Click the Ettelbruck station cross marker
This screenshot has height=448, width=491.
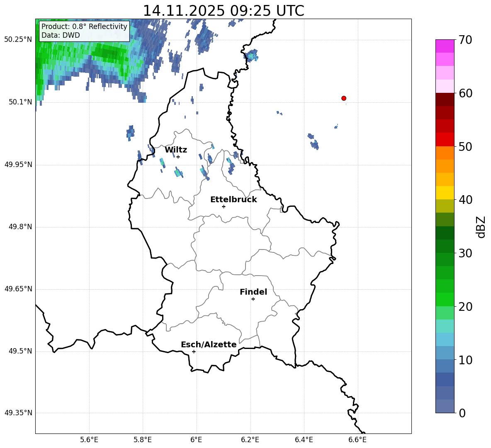(x=224, y=206)
